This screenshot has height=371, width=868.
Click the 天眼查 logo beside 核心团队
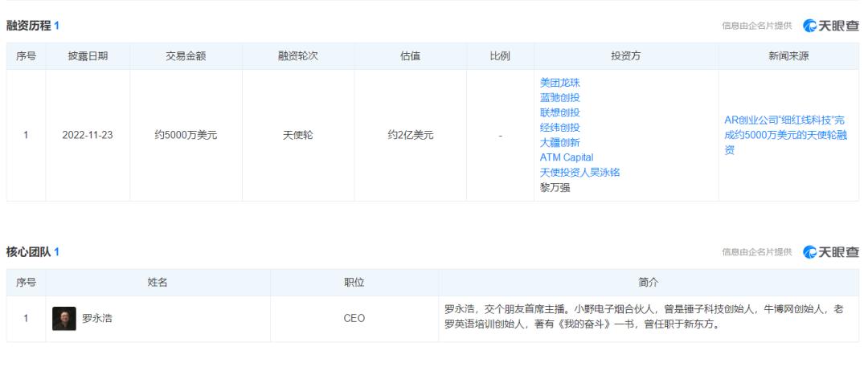[x=830, y=252]
